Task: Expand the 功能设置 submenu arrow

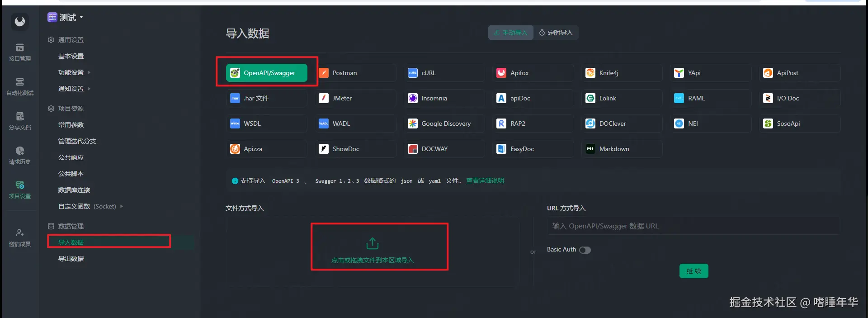Action: (x=89, y=72)
